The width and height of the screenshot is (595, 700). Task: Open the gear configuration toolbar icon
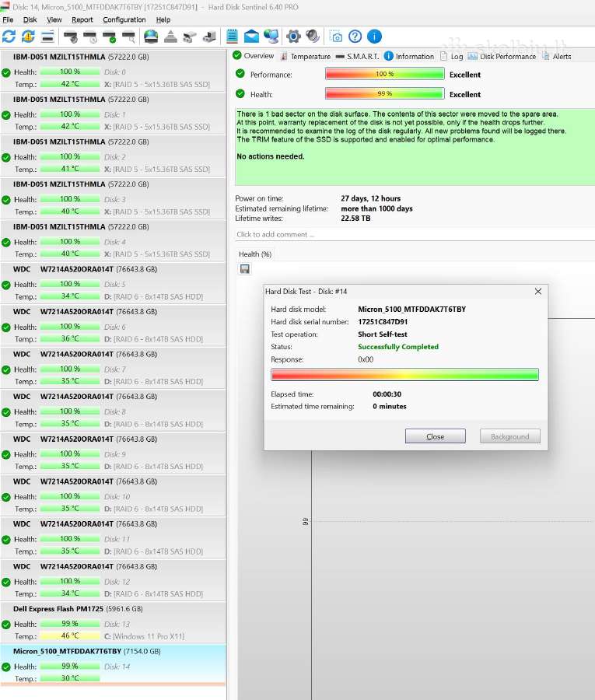coord(293,36)
